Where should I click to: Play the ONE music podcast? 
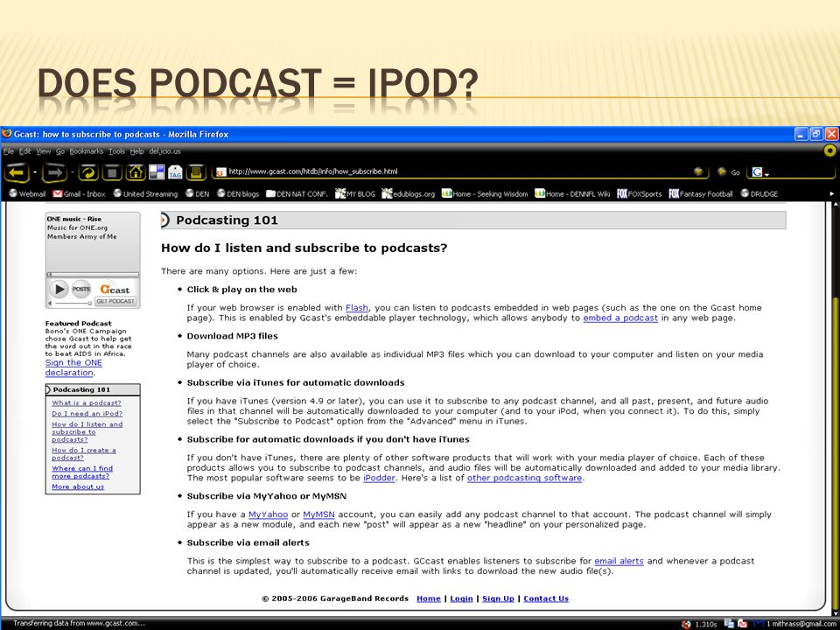(x=59, y=290)
